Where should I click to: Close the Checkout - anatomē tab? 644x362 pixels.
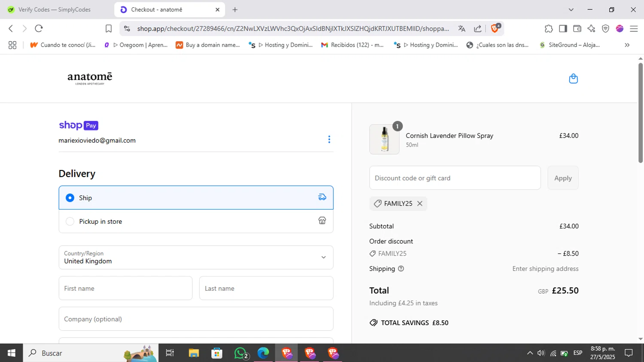(x=217, y=9)
